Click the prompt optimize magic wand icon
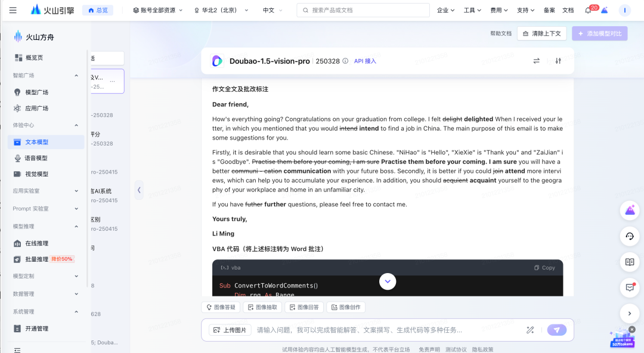The height and width of the screenshot is (353, 644). [x=530, y=330]
